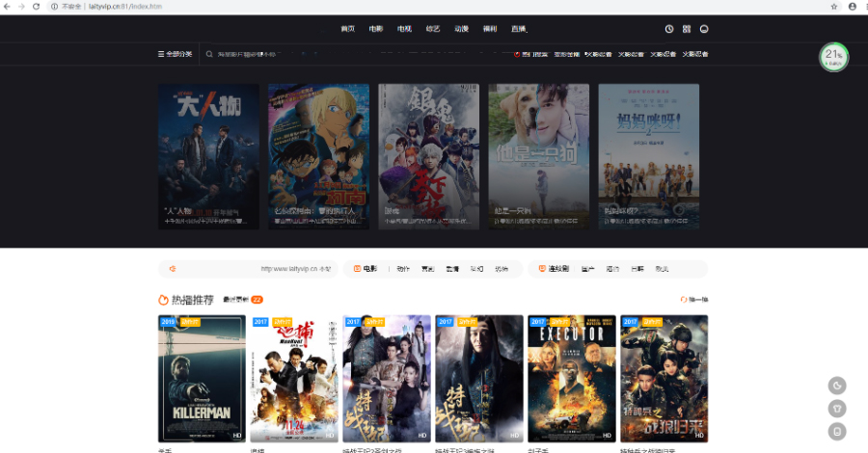Open the user account face icon
Viewport: 868px width, 453px height.
click(704, 29)
